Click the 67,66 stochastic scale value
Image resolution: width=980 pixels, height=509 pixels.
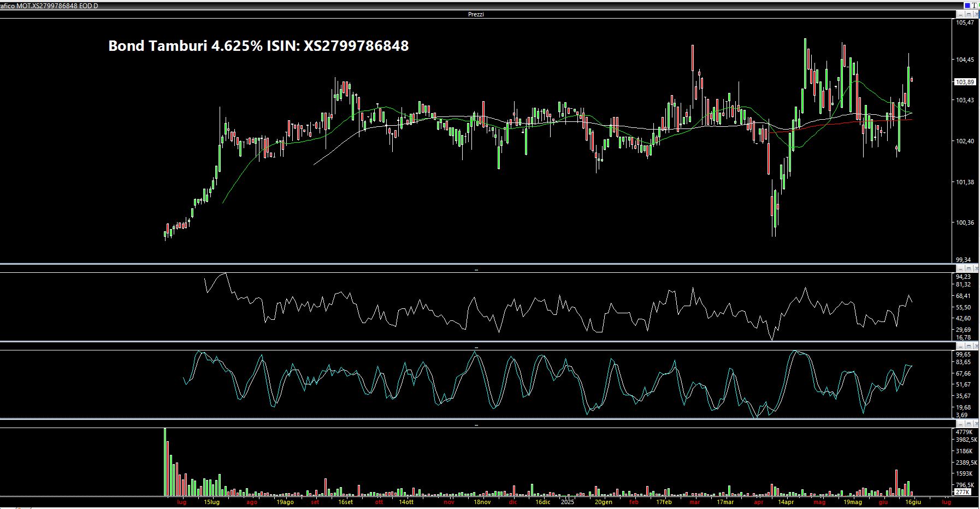[963, 373]
